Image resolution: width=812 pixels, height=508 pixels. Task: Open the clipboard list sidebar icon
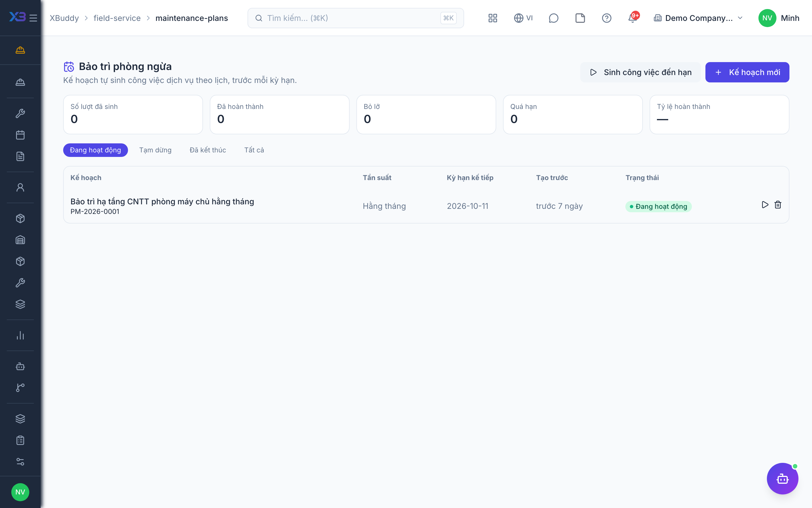click(x=20, y=440)
